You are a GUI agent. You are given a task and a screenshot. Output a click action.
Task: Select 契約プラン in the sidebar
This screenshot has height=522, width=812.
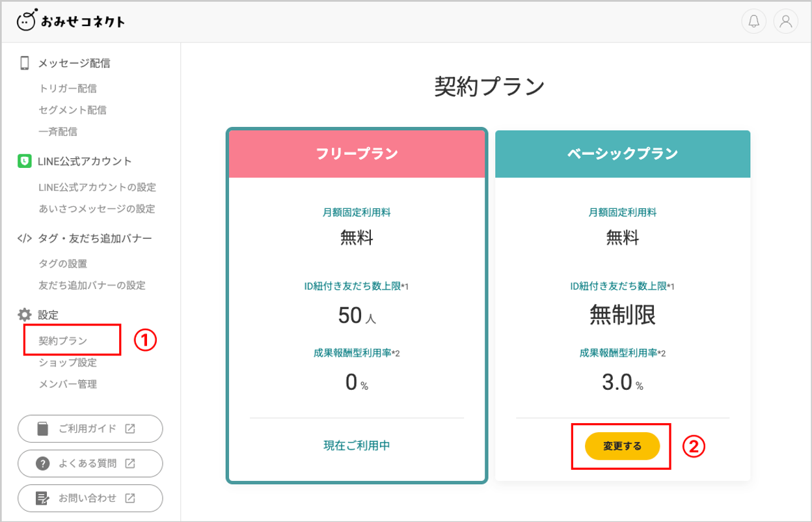(x=62, y=340)
